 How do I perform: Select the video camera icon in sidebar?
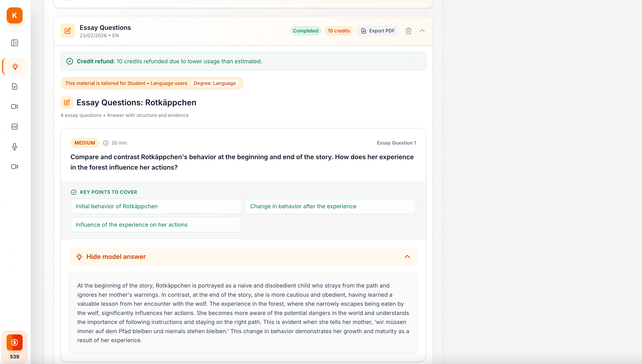coord(14,107)
